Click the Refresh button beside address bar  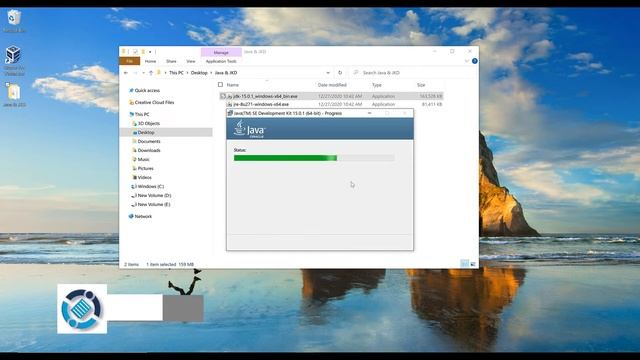point(340,73)
